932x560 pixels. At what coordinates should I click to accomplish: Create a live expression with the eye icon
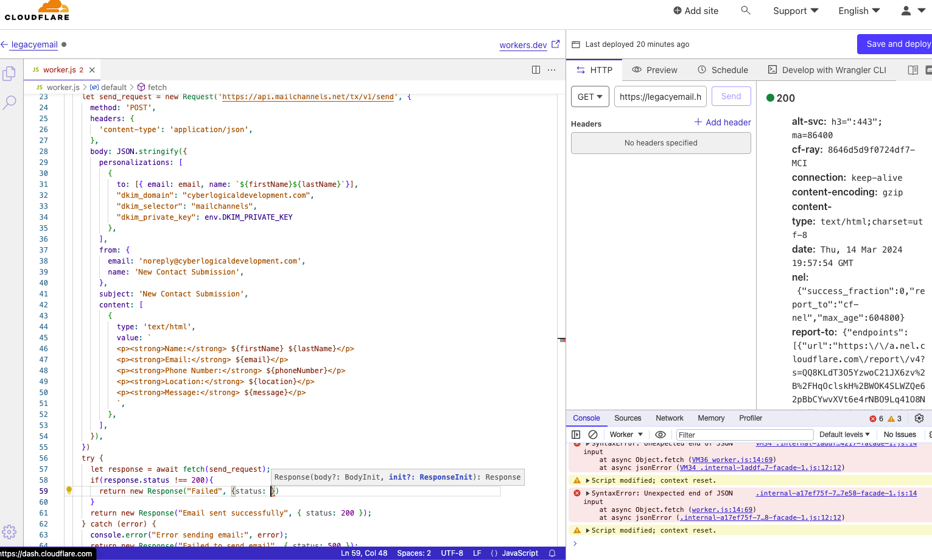click(x=660, y=434)
